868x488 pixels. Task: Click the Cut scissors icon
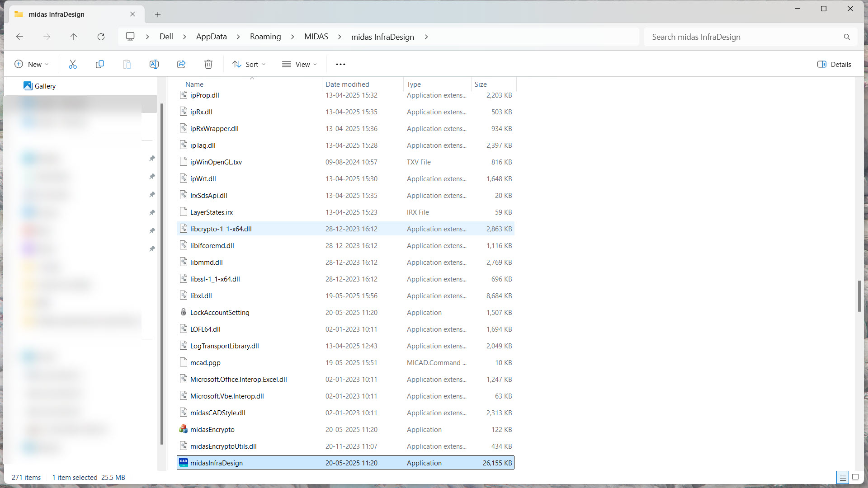point(73,64)
